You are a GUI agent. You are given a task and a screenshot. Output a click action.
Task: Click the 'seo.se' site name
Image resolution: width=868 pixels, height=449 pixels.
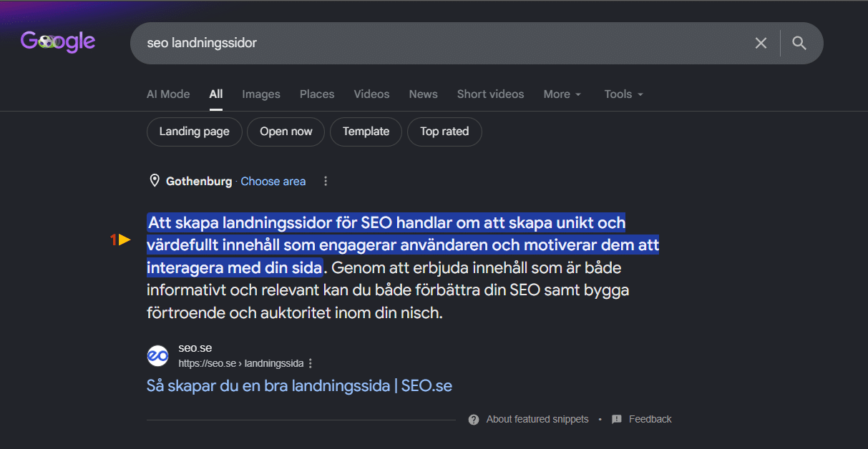[x=195, y=348]
